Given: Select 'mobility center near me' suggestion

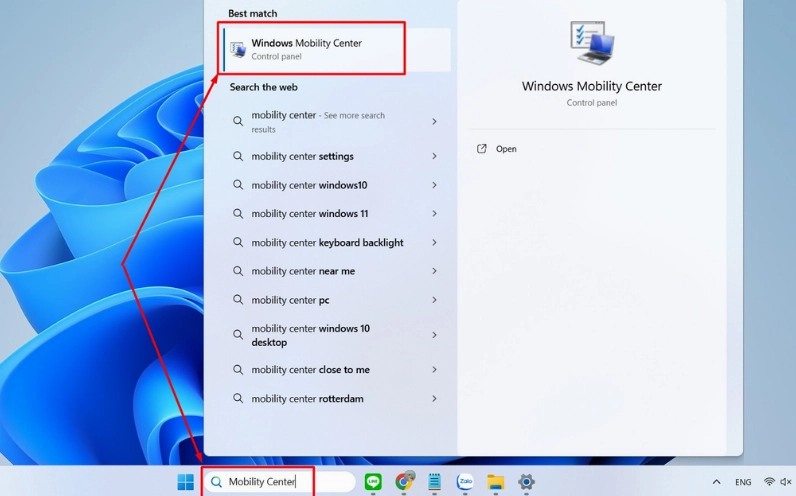Looking at the screenshot, I should click(x=336, y=271).
